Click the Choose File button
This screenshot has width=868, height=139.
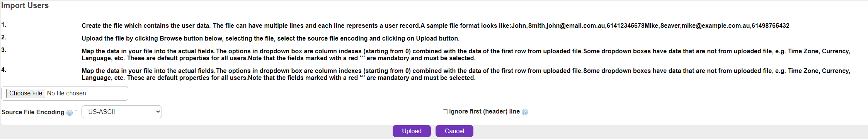pos(26,93)
